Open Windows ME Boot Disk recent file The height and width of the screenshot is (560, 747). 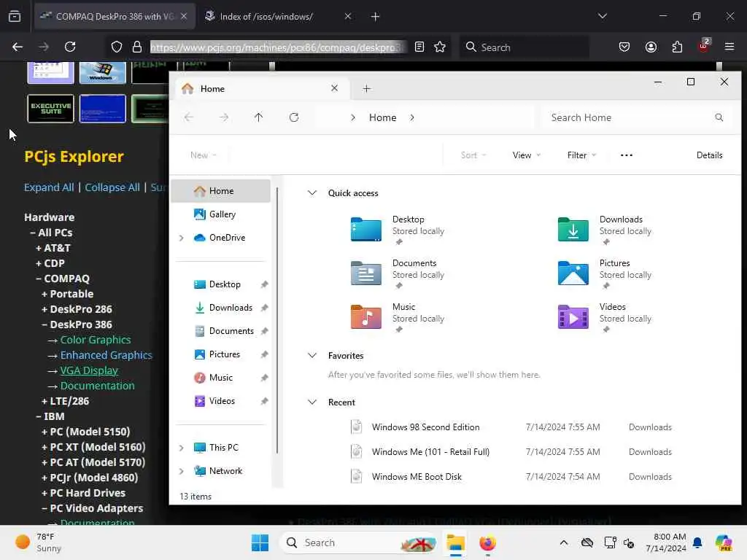pos(417,477)
